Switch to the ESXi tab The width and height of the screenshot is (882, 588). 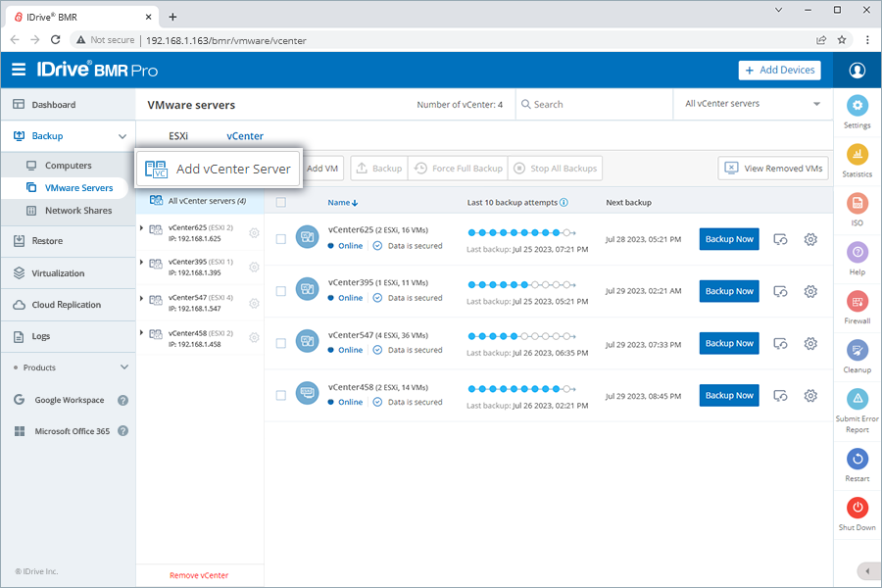point(178,136)
